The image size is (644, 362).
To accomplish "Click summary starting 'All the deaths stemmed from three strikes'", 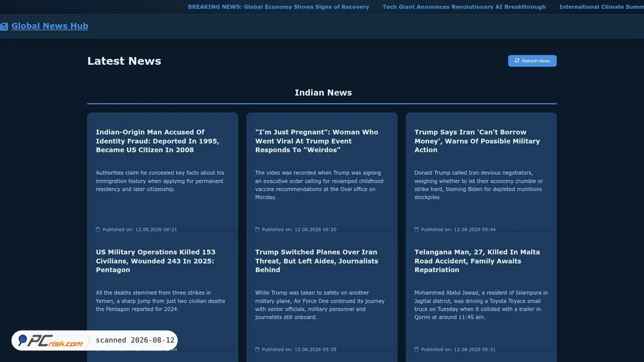I will point(160,301).
